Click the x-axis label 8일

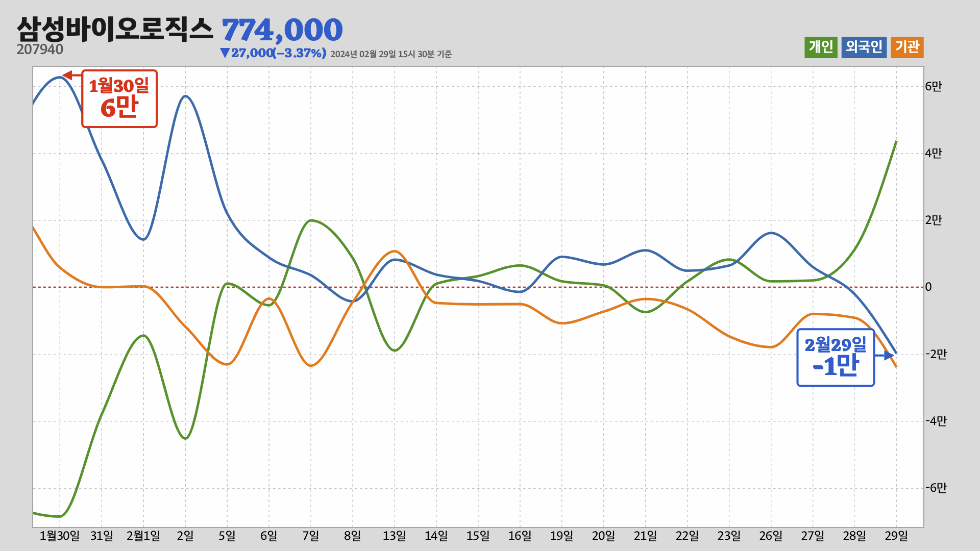click(353, 536)
